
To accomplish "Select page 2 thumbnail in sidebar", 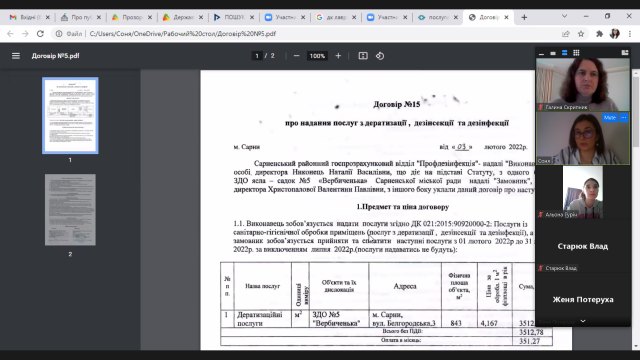I will coord(70,210).
